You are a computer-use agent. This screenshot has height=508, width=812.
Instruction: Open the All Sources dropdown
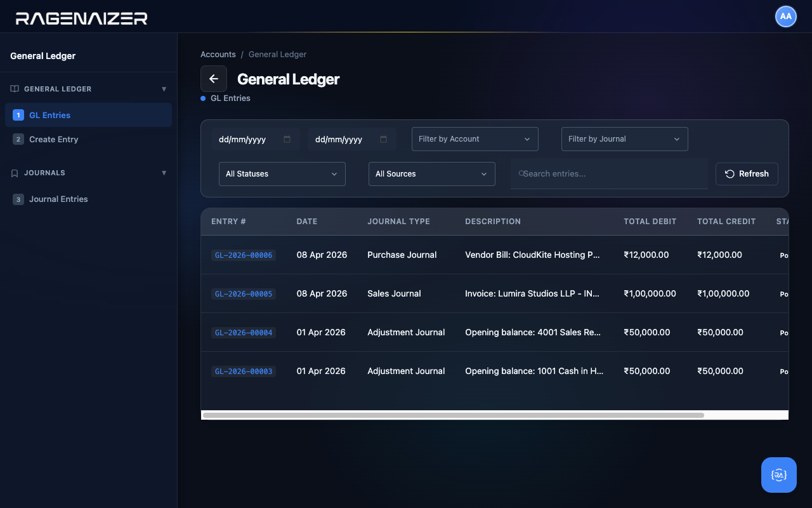432,174
